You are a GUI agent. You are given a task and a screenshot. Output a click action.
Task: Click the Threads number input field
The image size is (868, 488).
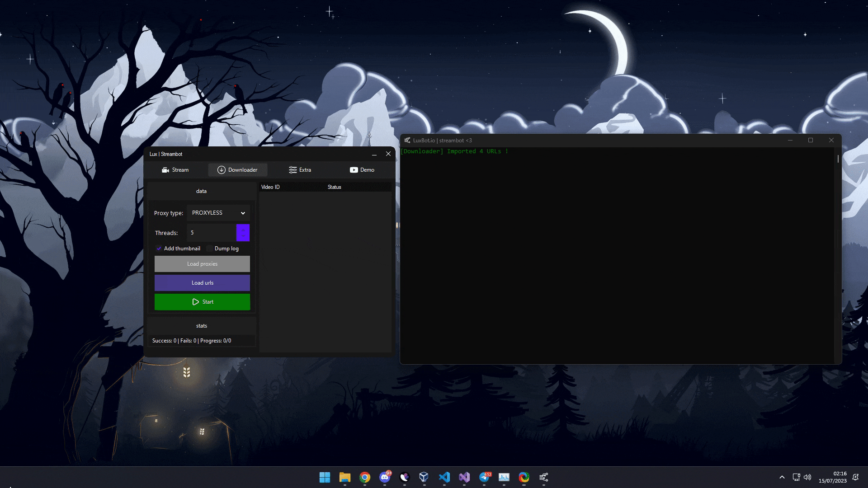coord(211,233)
